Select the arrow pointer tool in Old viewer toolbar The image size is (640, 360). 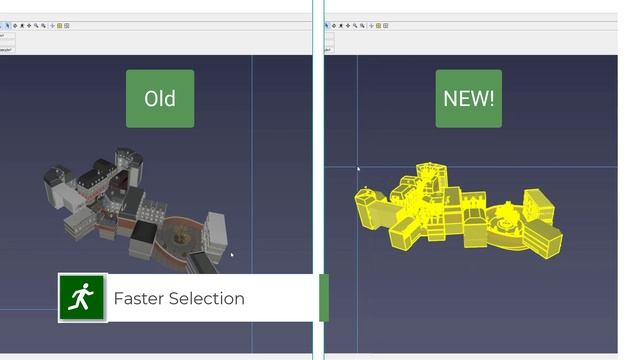point(8,26)
